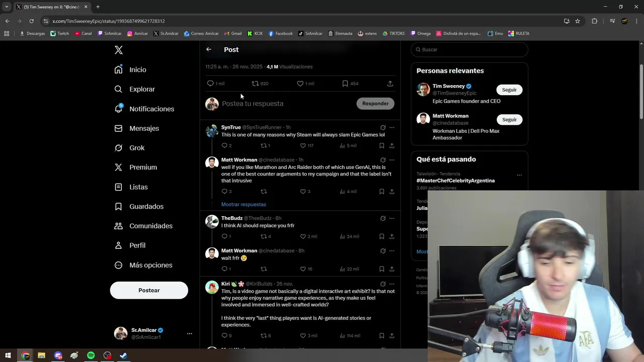This screenshot has width=644, height=362.
Task: Click the browser address bar
Action: click(302, 21)
